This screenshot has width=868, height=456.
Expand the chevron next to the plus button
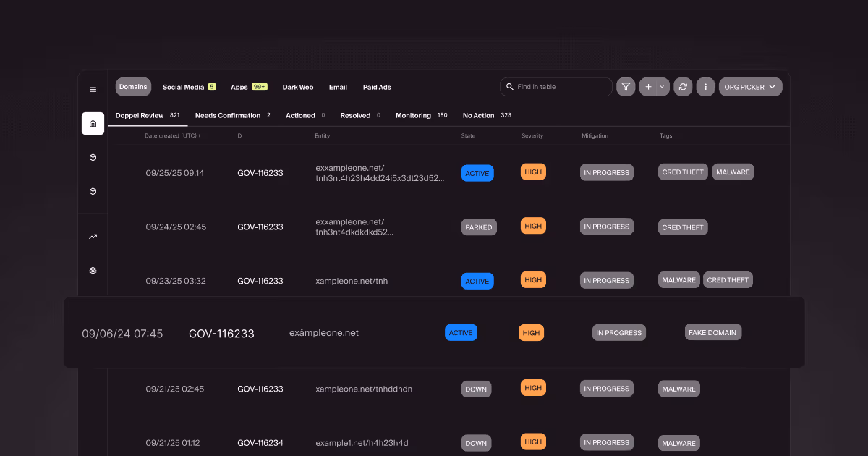click(662, 87)
